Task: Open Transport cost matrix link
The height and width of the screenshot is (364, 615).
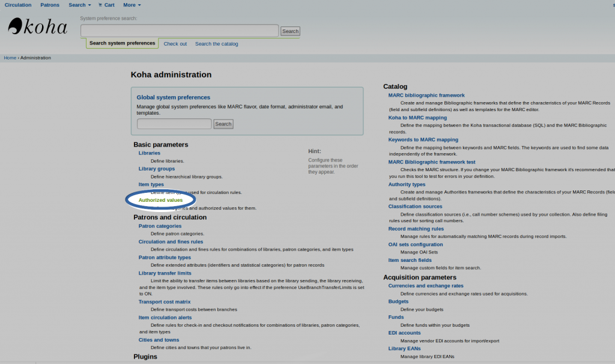Action: (x=165, y=302)
